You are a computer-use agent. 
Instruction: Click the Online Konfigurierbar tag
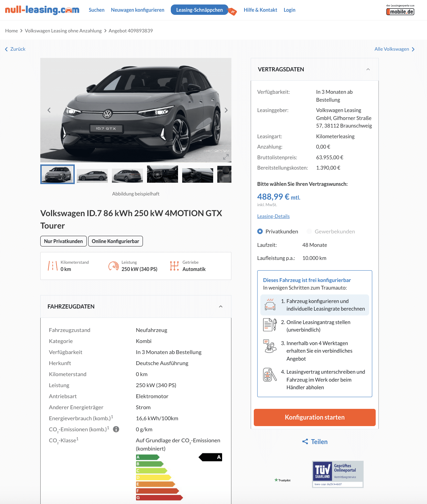(x=115, y=241)
